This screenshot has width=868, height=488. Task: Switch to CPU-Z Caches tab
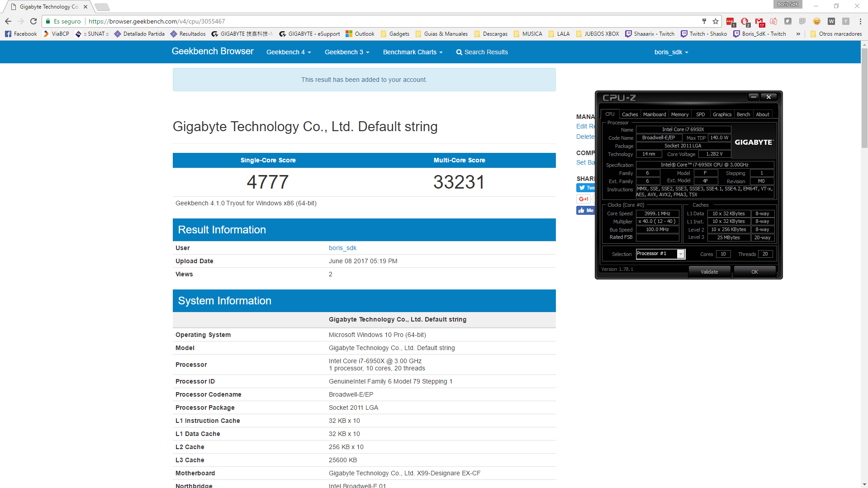(x=630, y=114)
